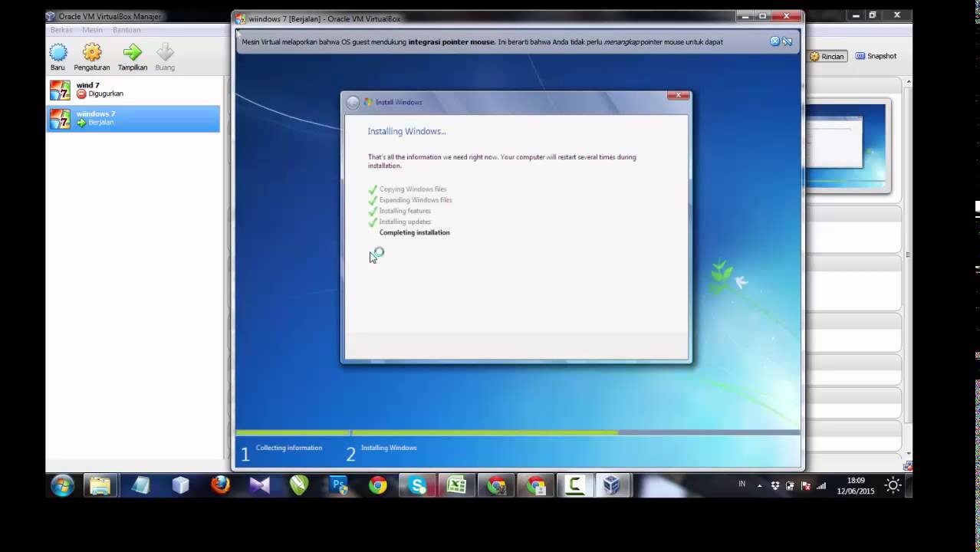
Task: Click 'Installing updates' step text
Action: (405, 222)
